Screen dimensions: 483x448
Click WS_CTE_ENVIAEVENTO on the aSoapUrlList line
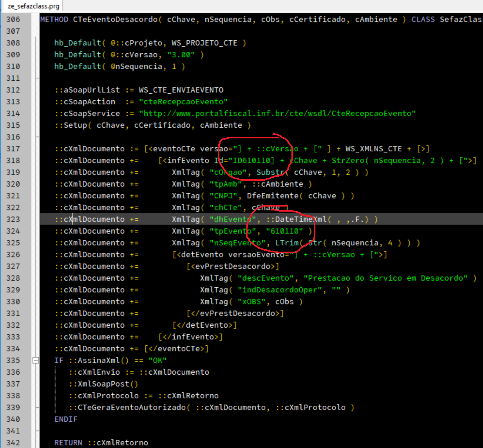(x=181, y=90)
